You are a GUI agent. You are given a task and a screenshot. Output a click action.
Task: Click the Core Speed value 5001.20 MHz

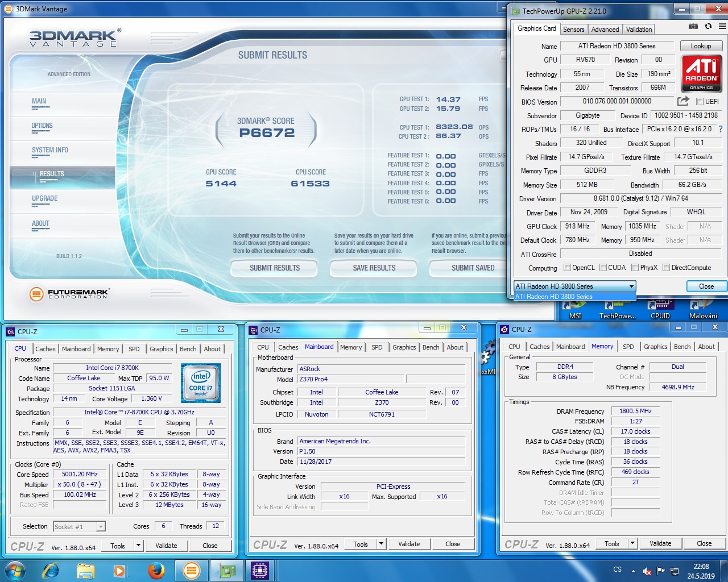[x=80, y=474]
